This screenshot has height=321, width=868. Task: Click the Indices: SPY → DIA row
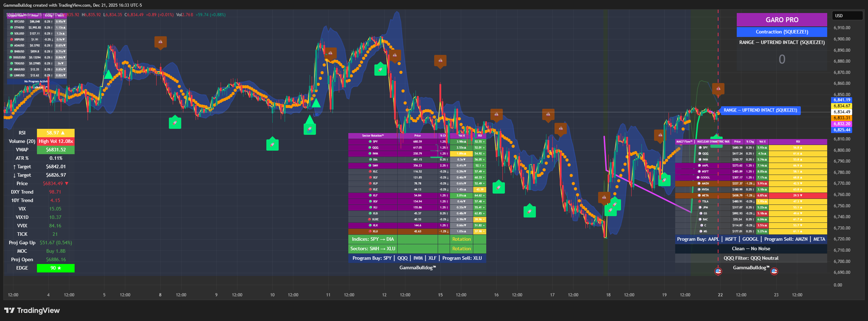(x=417, y=239)
